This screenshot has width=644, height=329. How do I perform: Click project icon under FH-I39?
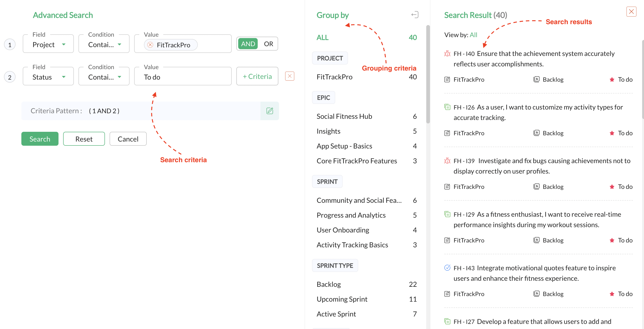pos(447,187)
